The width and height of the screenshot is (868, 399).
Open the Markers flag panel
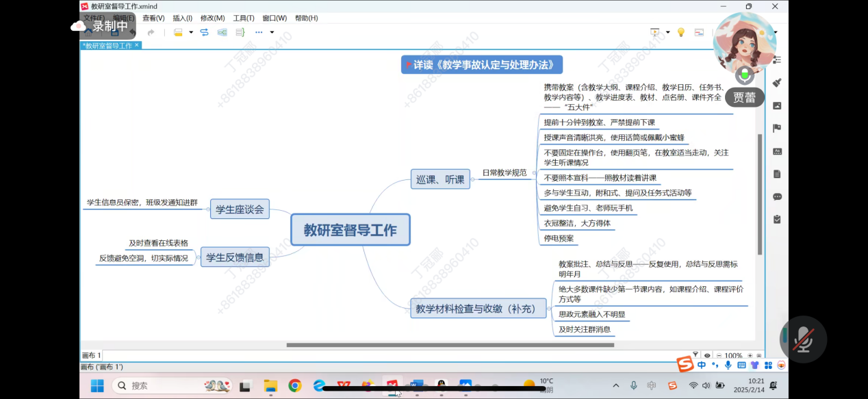777,128
